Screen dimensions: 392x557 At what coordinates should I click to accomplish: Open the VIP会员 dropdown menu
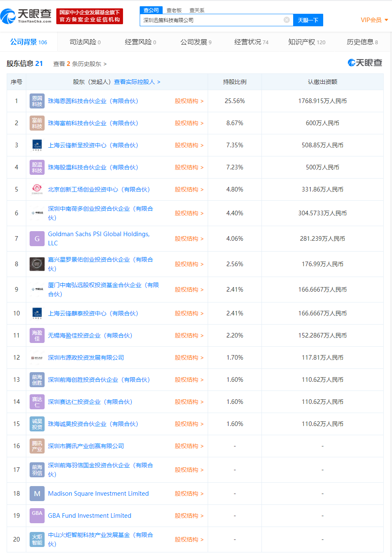point(374,20)
